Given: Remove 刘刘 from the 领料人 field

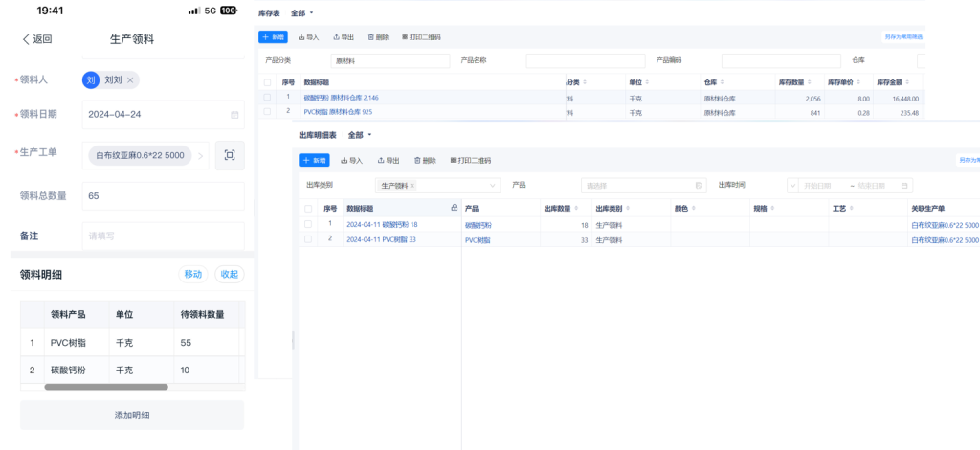Looking at the screenshot, I should tap(130, 80).
